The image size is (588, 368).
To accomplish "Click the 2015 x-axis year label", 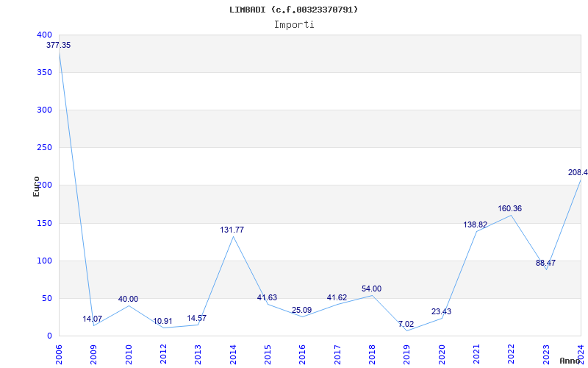I will 268,355.
